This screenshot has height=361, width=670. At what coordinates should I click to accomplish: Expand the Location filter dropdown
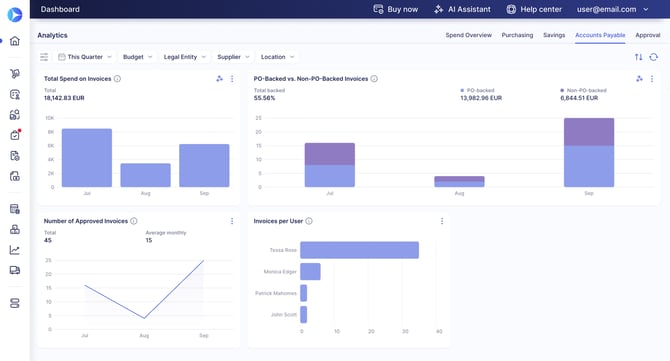pyautogui.click(x=277, y=57)
